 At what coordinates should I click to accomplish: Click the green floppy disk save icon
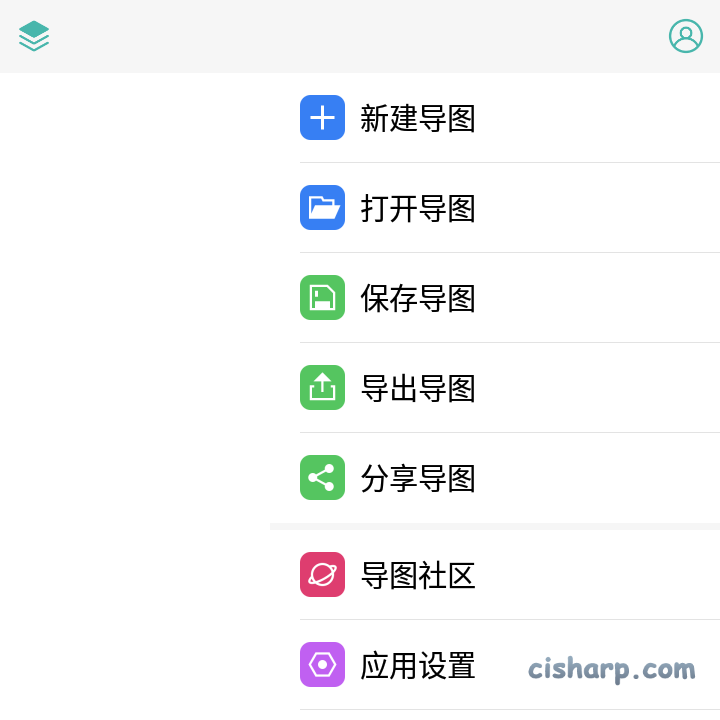click(322, 298)
